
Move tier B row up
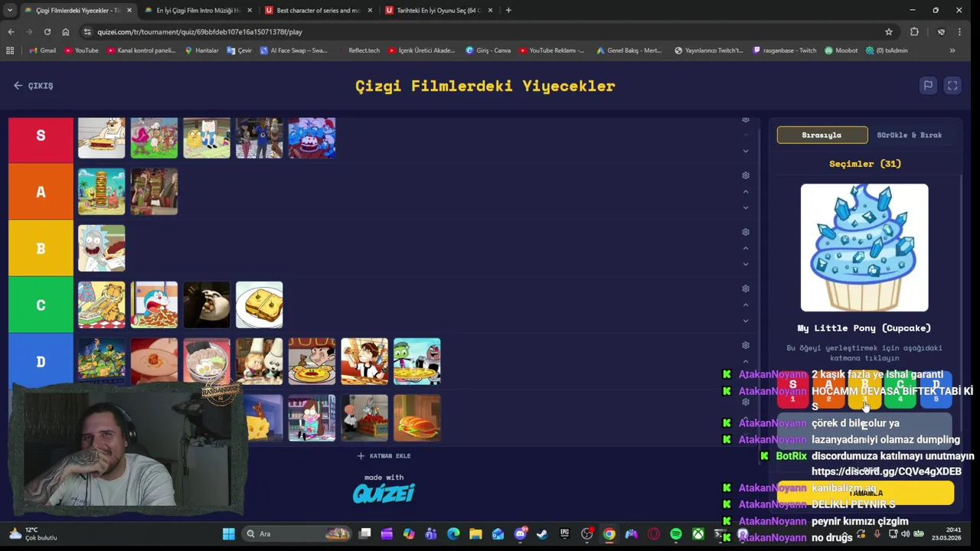click(746, 248)
